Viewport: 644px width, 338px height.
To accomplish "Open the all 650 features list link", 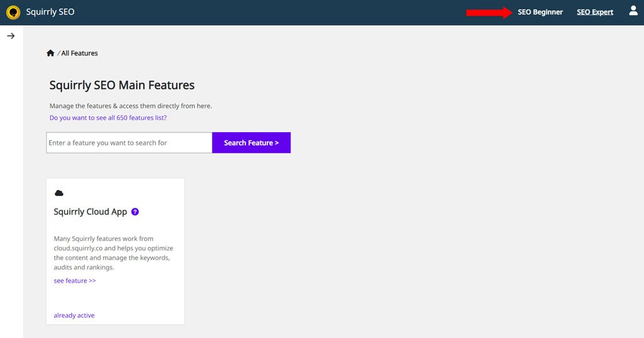I will pyautogui.click(x=108, y=118).
